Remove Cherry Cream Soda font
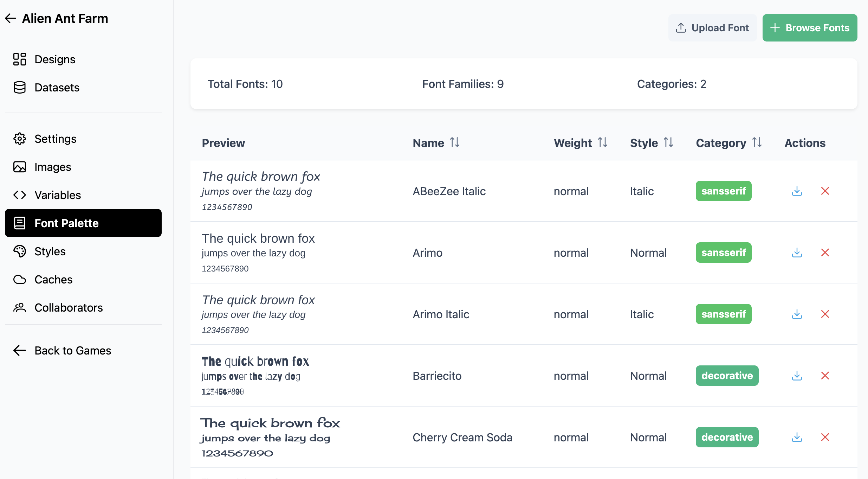Image resolution: width=868 pixels, height=479 pixels. point(825,437)
